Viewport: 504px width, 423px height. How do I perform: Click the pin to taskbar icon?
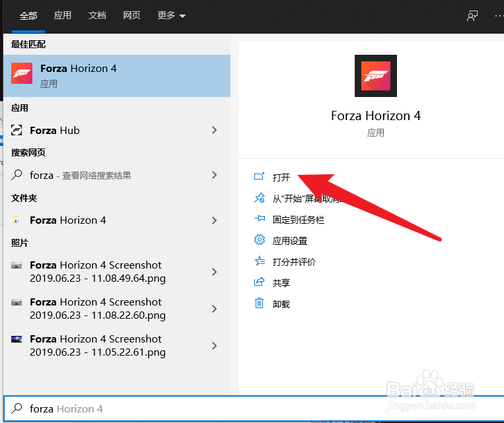click(x=260, y=218)
